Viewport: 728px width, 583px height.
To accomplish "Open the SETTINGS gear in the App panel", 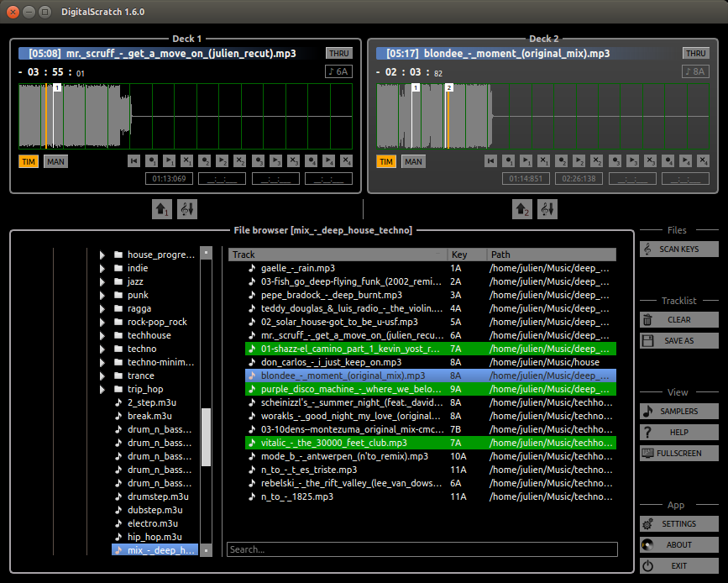I will 678,523.
